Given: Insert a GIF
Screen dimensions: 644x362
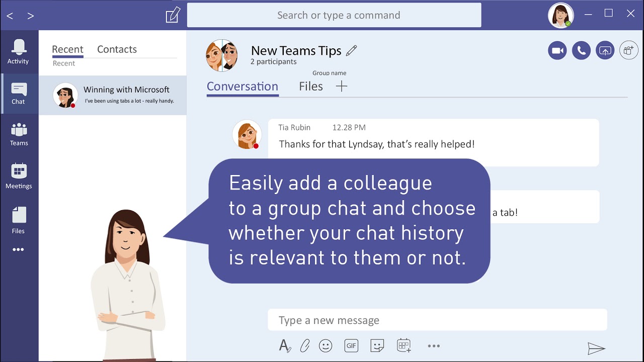Looking at the screenshot, I should click(x=351, y=346).
